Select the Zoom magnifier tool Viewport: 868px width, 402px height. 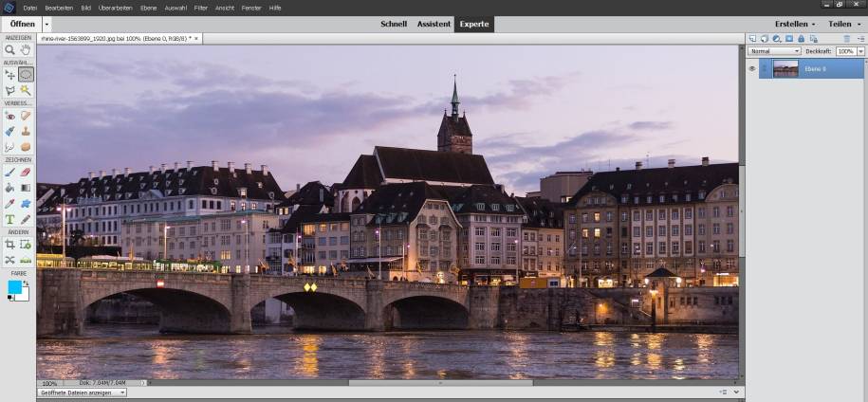[9, 49]
